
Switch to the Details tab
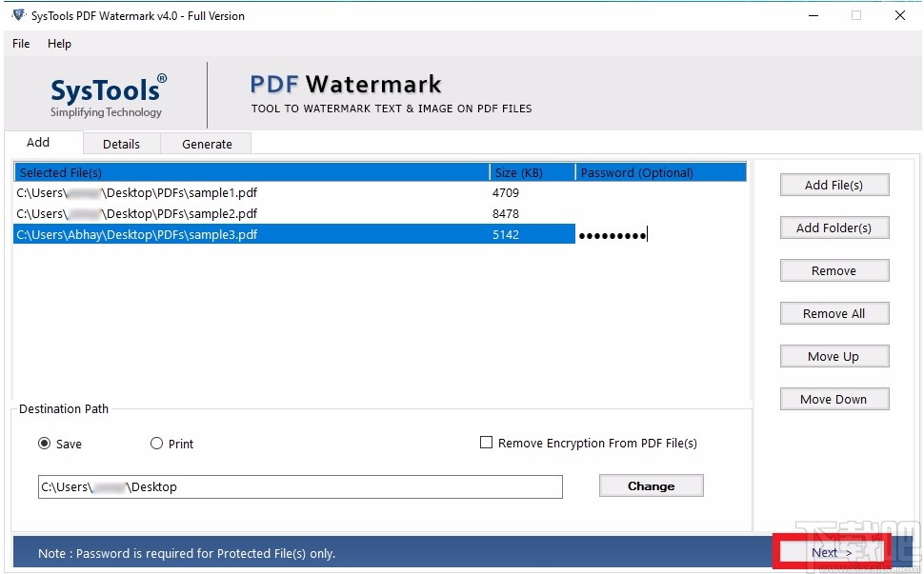[122, 143]
